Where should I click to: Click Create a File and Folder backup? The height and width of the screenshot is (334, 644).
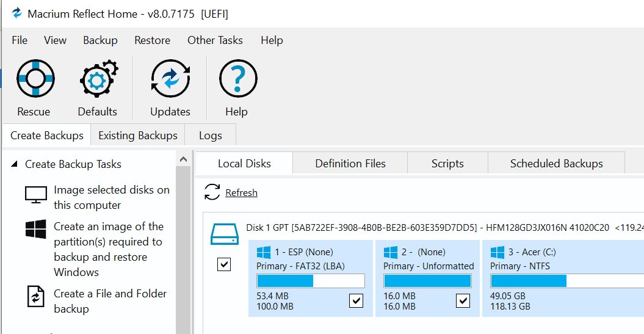[110, 301]
